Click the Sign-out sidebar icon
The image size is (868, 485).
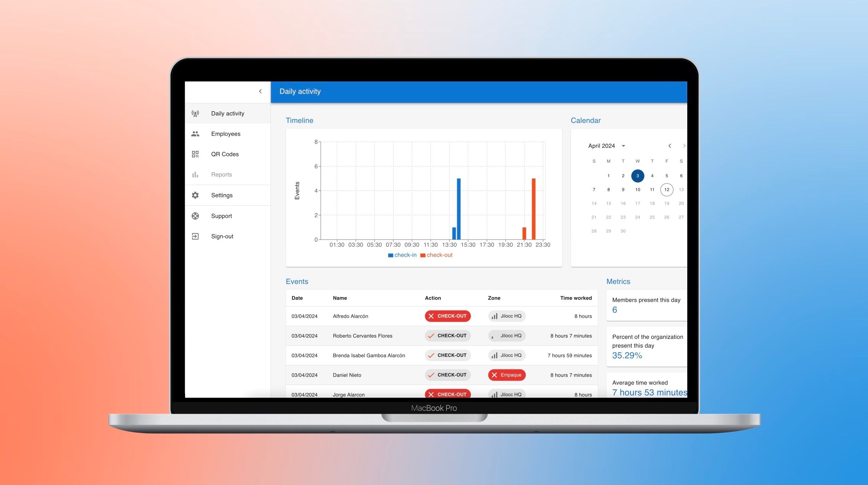coord(195,236)
